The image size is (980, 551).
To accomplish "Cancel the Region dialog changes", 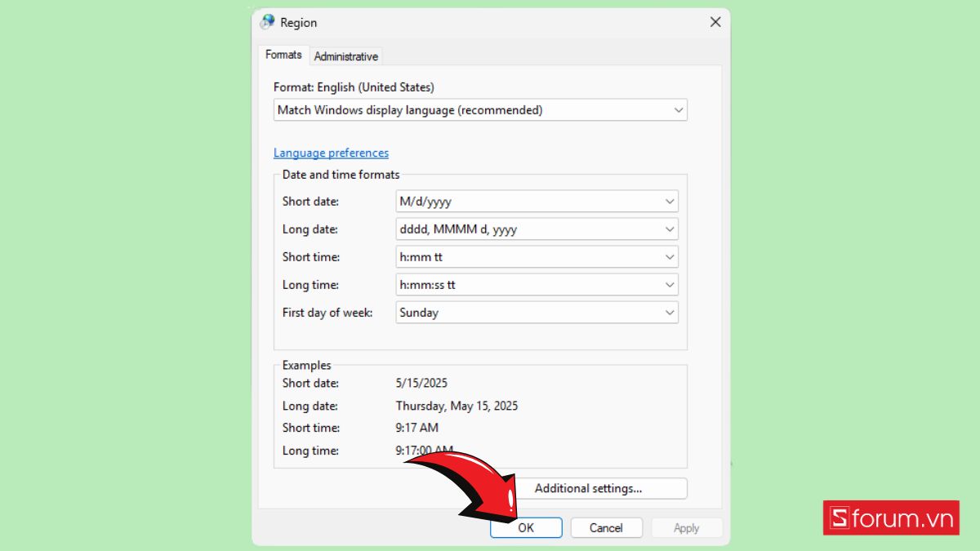I will click(x=606, y=528).
